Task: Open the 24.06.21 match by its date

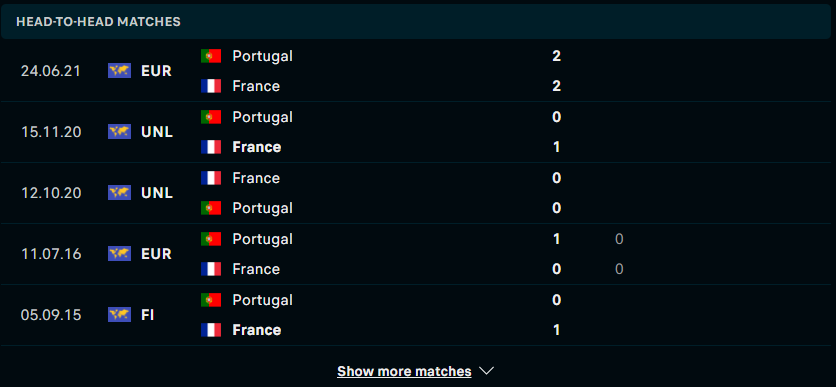Action: coord(51,71)
